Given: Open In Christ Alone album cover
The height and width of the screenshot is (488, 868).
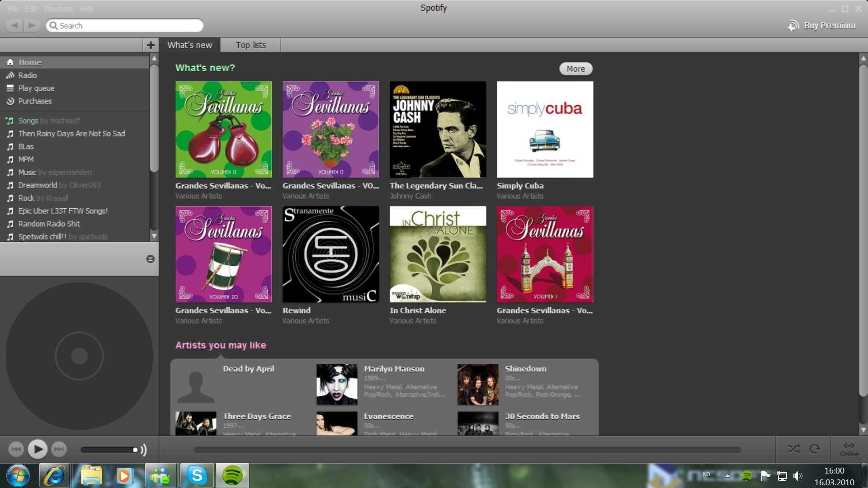Looking at the screenshot, I should (x=438, y=254).
